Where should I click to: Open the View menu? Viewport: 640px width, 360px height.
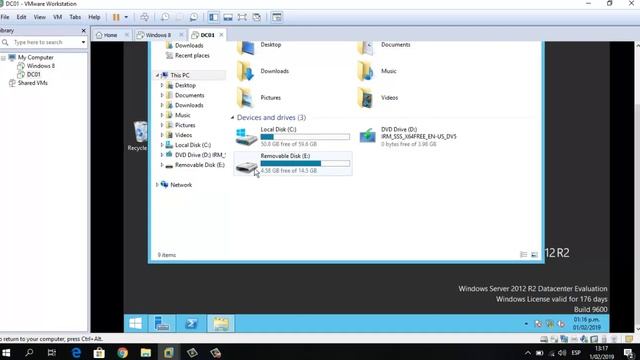click(x=40, y=17)
